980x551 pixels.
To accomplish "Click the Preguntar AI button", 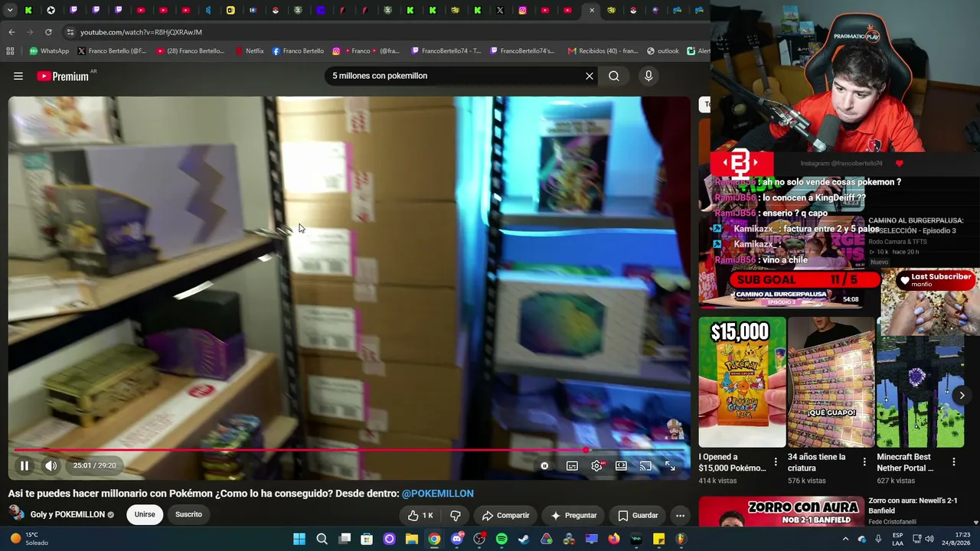I will [x=573, y=515].
